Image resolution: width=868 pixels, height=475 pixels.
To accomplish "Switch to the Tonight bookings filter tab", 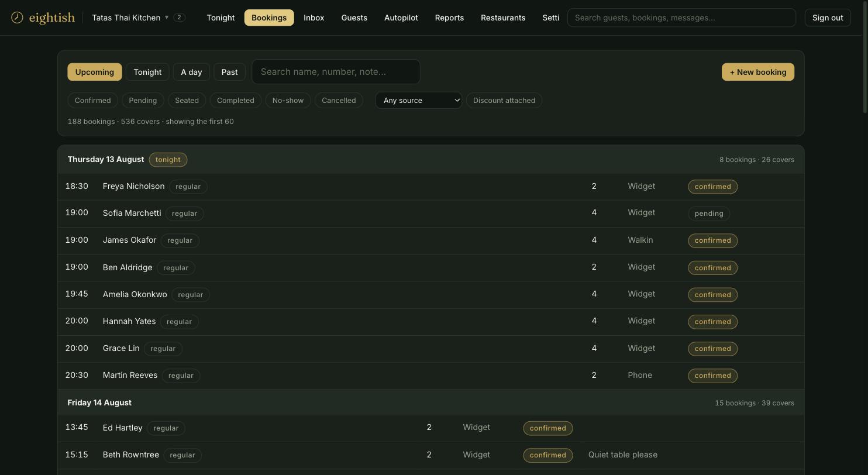I will 147,72.
